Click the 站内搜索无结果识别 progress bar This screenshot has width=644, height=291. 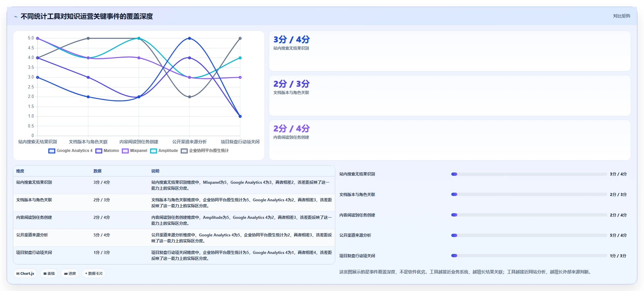pos(529,174)
